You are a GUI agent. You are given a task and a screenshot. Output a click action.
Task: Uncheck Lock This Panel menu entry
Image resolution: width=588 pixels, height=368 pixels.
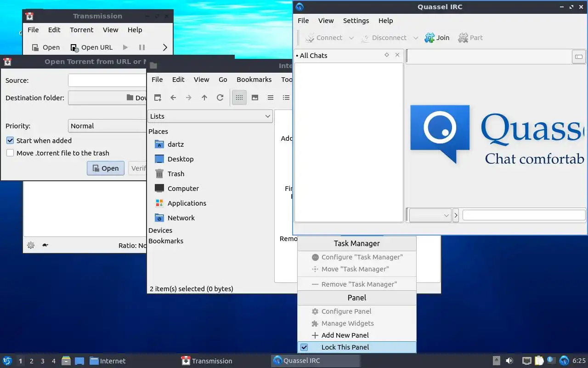357,347
